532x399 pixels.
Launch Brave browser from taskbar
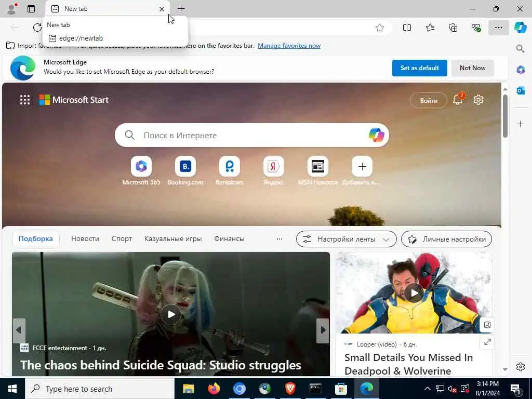coord(290,389)
